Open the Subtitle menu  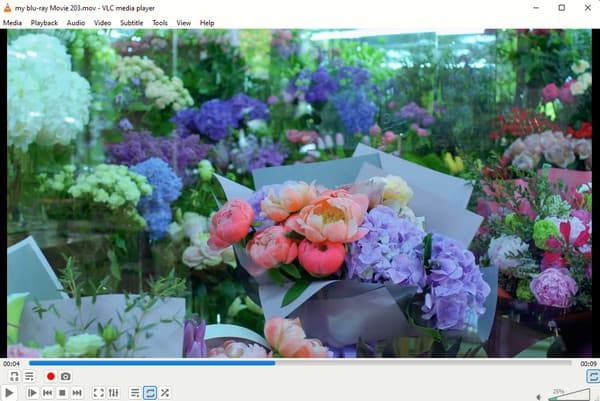132,23
